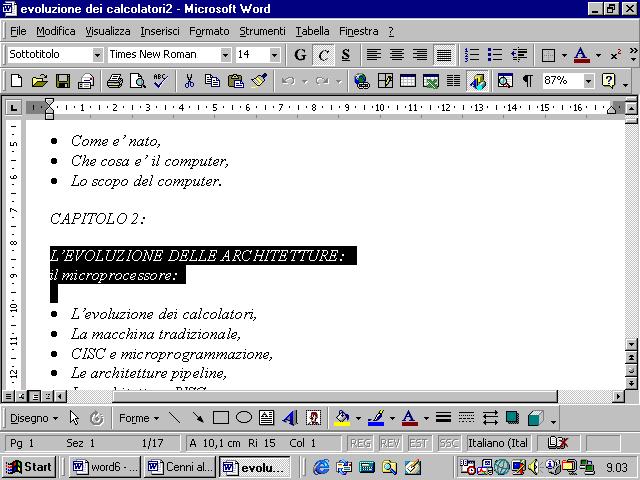The height and width of the screenshot is (480, 640).
Task: Switch to the Cenni al... taskbar window
Action: pyautogui.click(x=180, y=467)
